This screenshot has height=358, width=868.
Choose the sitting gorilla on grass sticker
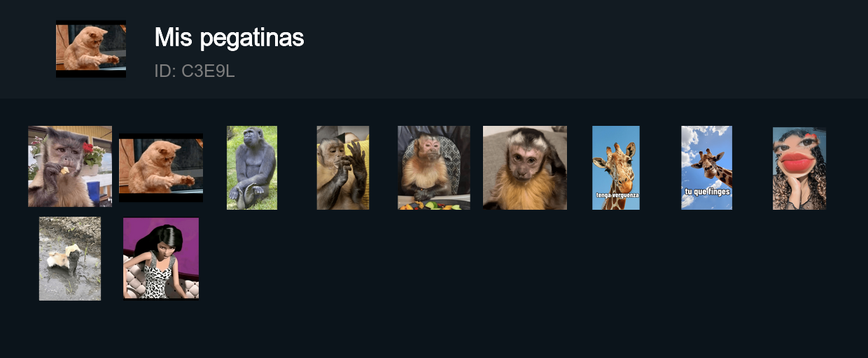[252, 168]
